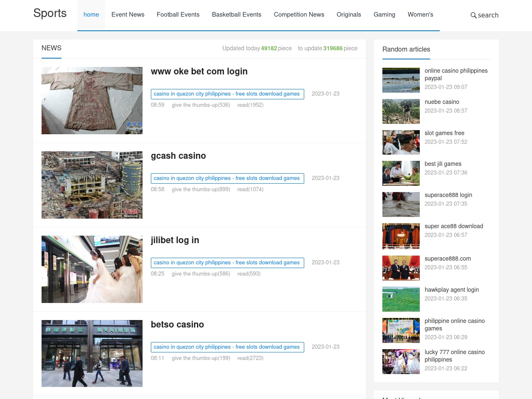Click 'give the thumbs-up(199)'
532x399 pixels.
(201, 358)
